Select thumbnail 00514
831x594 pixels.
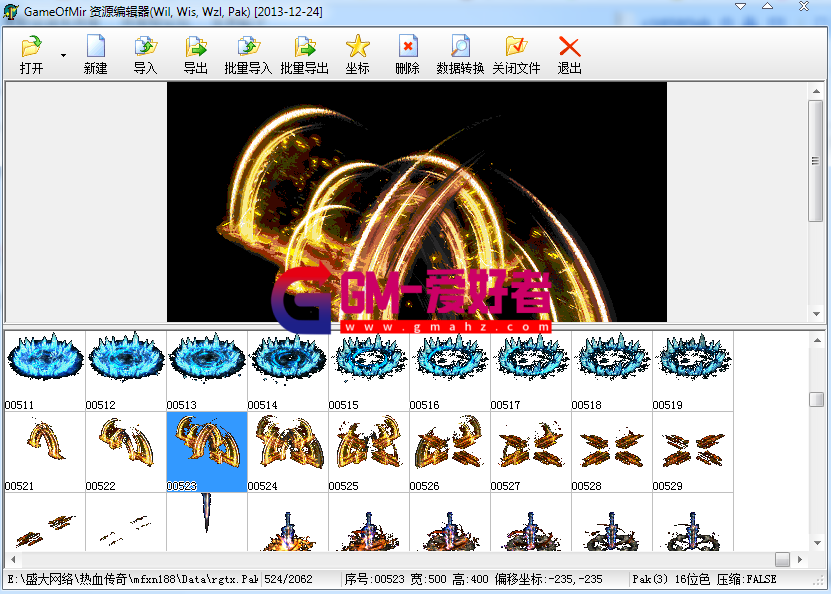(288, 371)
